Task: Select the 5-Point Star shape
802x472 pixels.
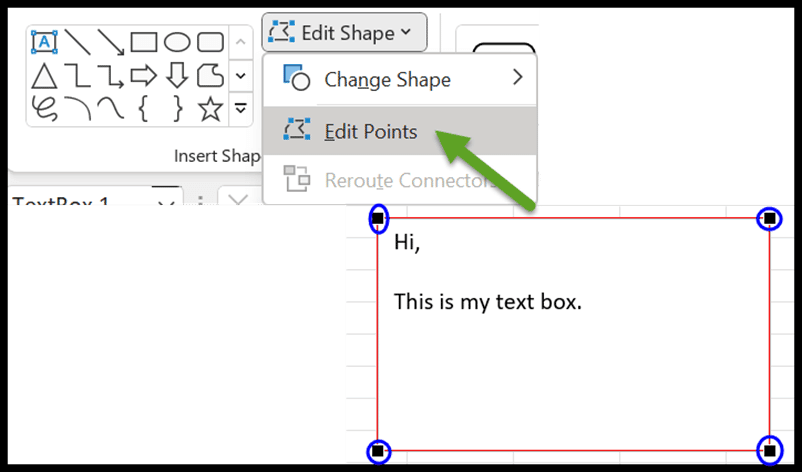Action: click(x=210, y=109)
